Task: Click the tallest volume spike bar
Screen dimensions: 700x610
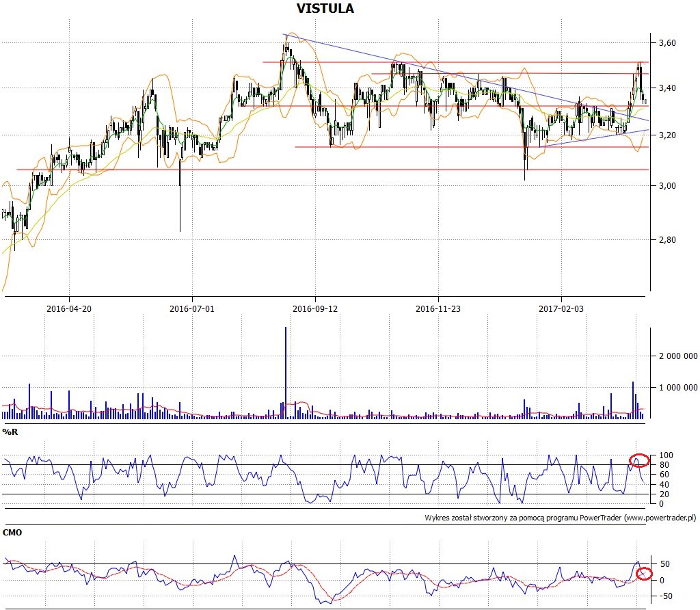Action: pyautogui.click(x=286, y=373)
